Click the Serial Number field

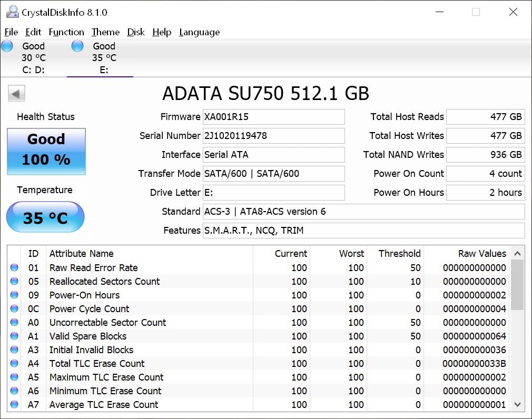coord(273,136)
